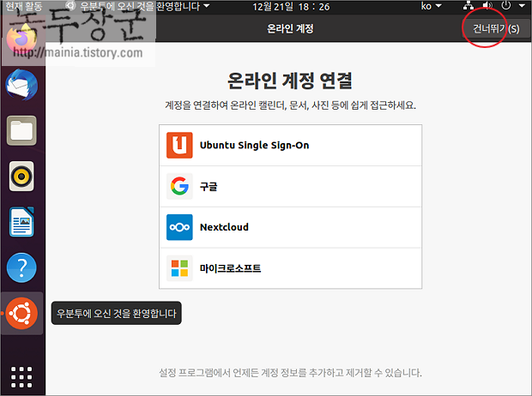Launch Rhythmbox music player from the dock

(21, 177)
